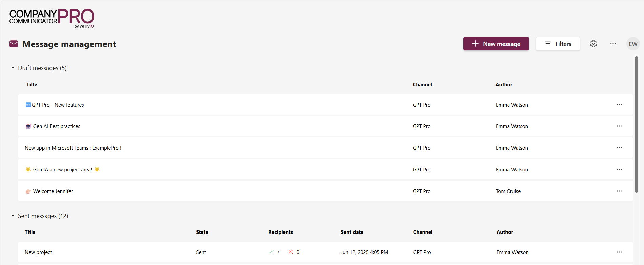
Task: Click the Channel column header in sent table
Action: pos(423,232)
